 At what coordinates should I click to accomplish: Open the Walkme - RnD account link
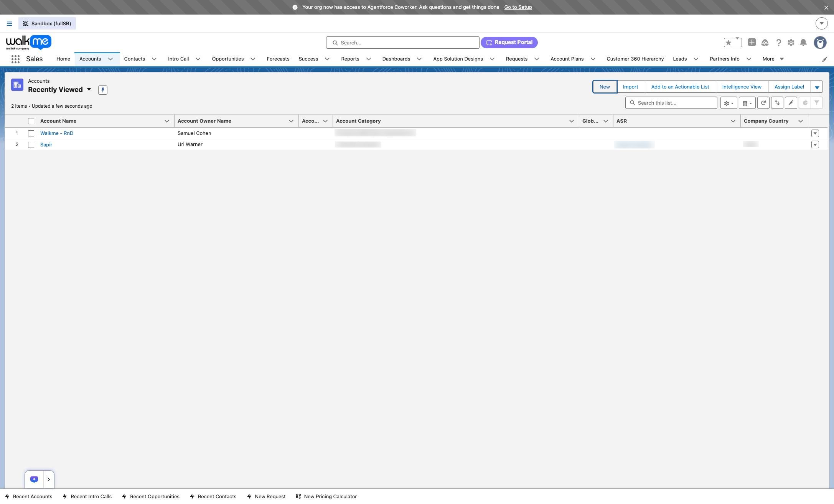(57, 133)
